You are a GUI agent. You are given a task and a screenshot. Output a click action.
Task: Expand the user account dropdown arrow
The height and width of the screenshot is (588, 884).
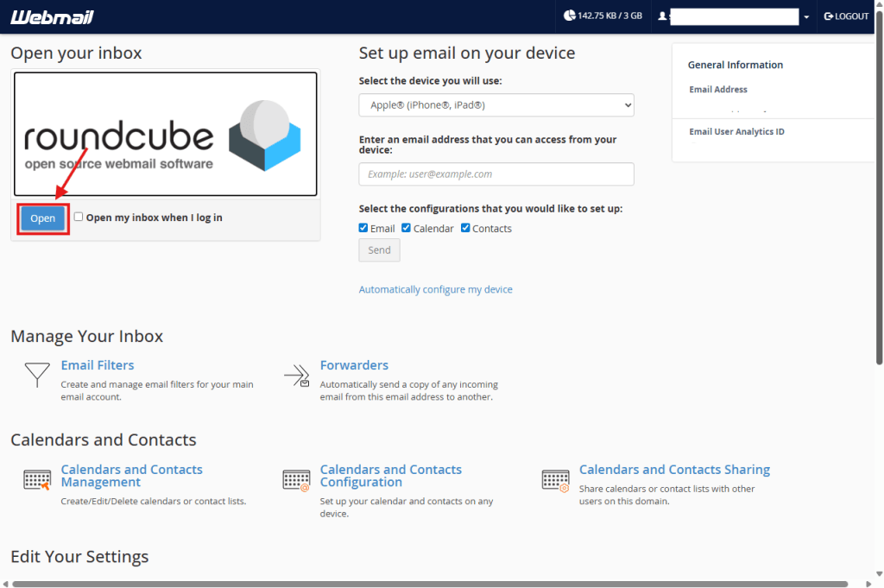point(806,17)
